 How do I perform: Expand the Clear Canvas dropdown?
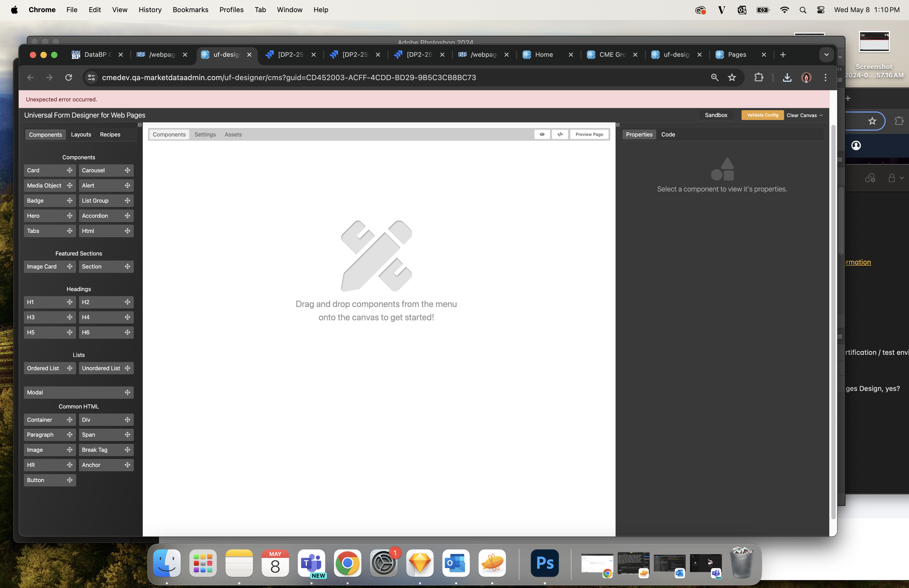(804, 115)
